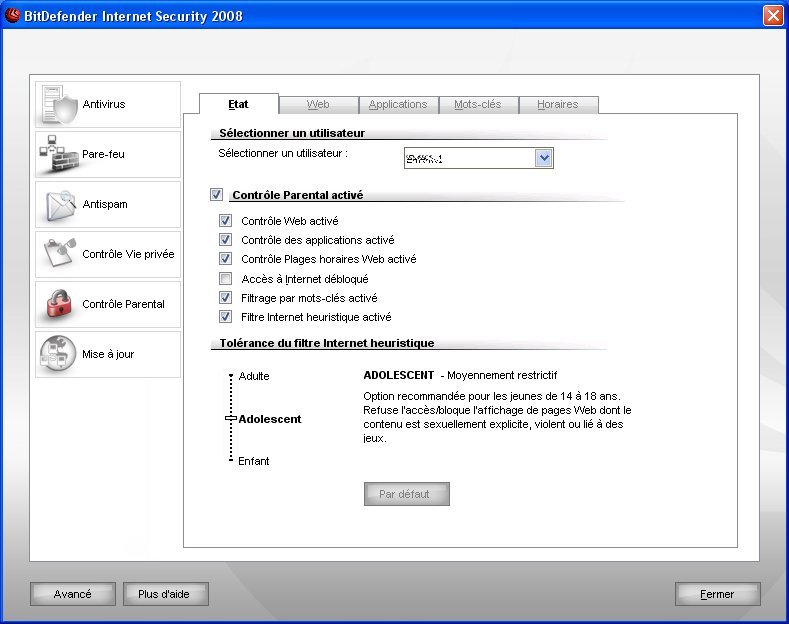Click 'Tolérance du filtre Internet heuristique' header
Viewport: 789px width, 624px height.
[327, 343]
